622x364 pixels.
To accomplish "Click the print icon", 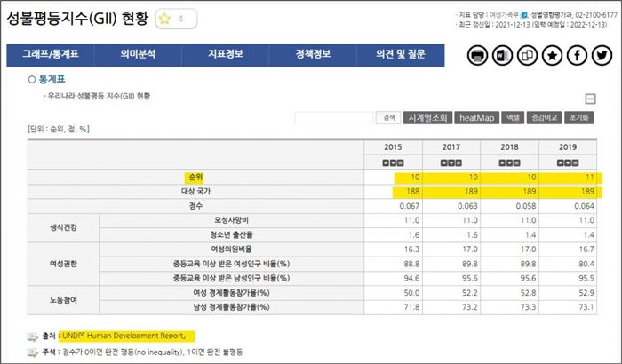I will tap(477, 56).
